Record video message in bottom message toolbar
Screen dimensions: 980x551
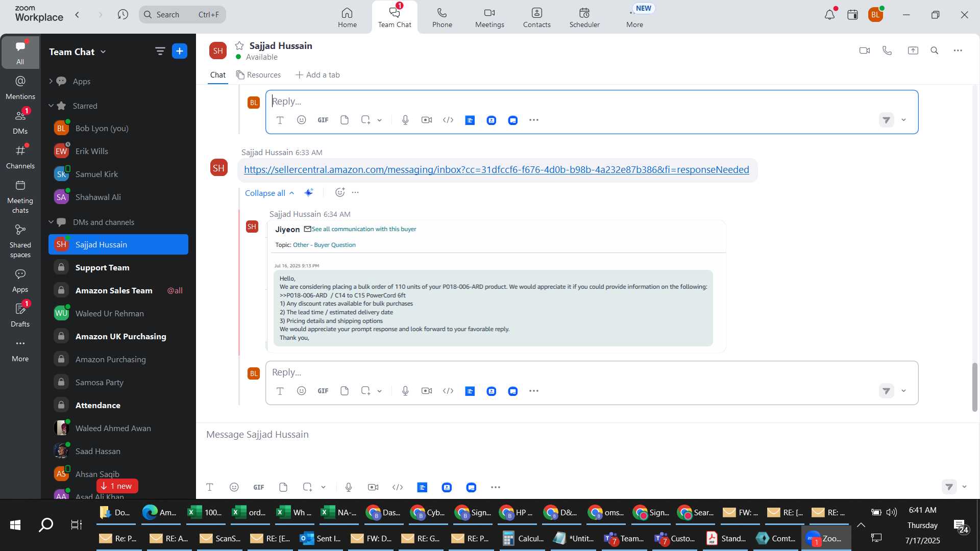click(373, 487)
